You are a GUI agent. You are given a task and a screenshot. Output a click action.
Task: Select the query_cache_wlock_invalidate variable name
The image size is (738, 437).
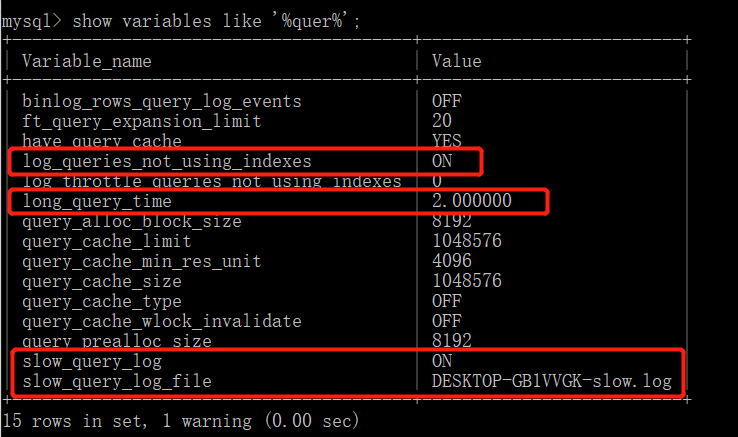(161, 321)
